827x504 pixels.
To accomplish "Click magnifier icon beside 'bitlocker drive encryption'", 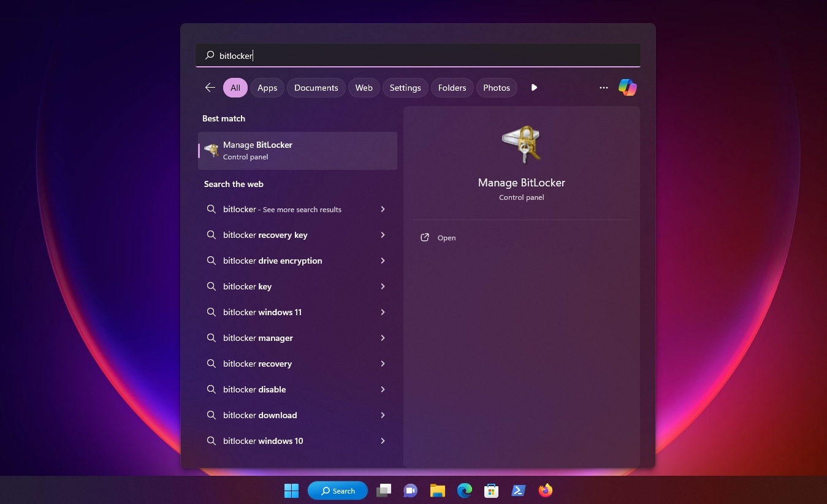I will [211, 261].
